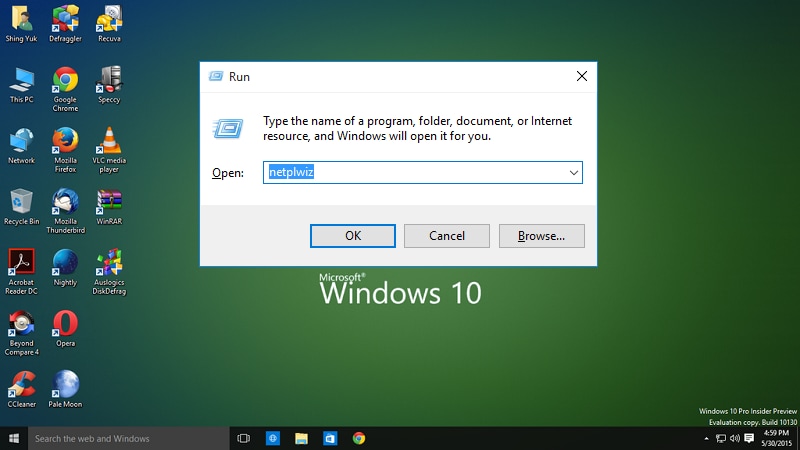
Task: Open Acrobat Reader DC shortcut
Action: [x=21, y=272]
